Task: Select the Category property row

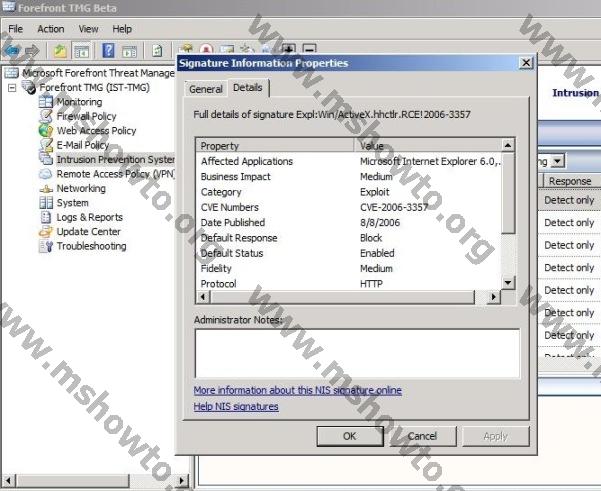Action: click(x=349, y=192)
